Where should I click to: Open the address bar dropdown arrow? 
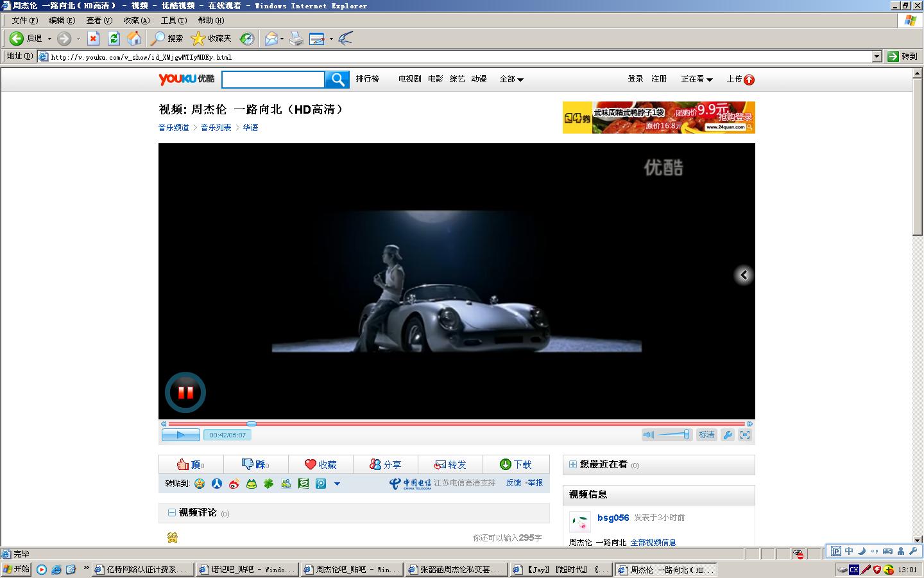[x=877, y=57]
